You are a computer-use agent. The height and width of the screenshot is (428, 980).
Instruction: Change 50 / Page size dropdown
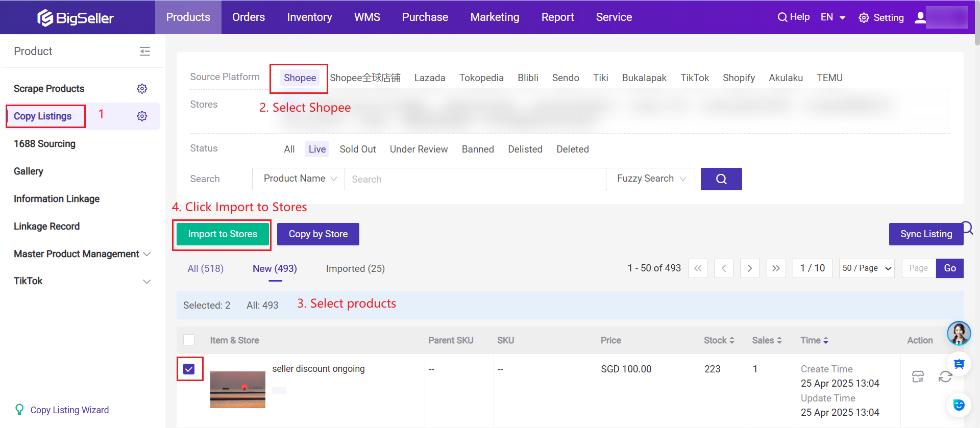867,268
